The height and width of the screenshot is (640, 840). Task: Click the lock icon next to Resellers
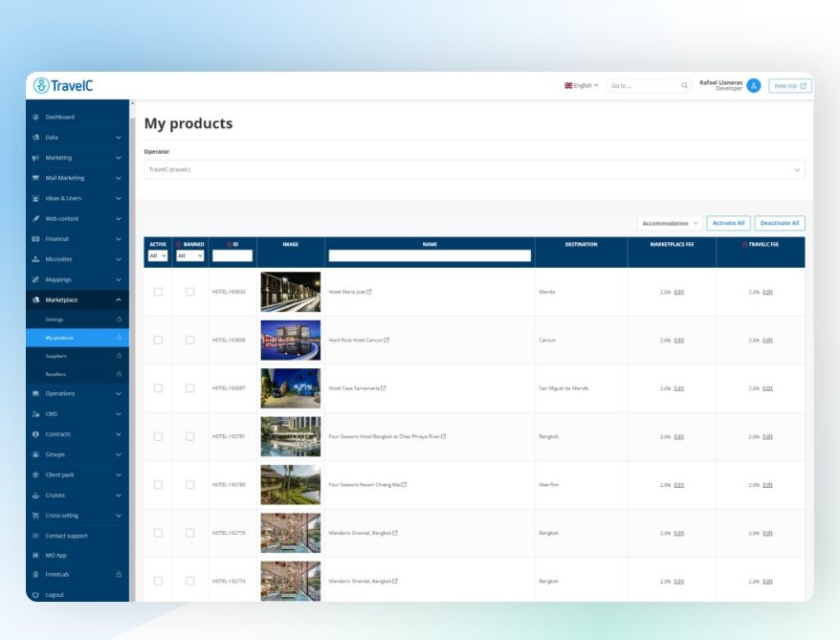(x=119, y=374)
